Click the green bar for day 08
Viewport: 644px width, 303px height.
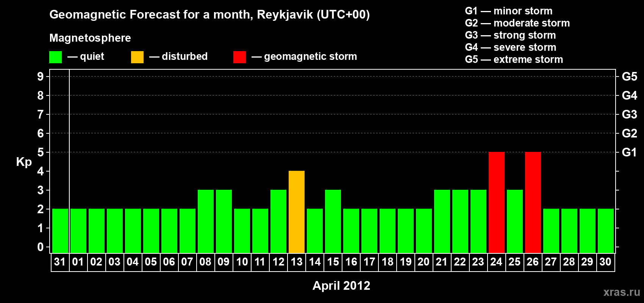pos(206,221)
